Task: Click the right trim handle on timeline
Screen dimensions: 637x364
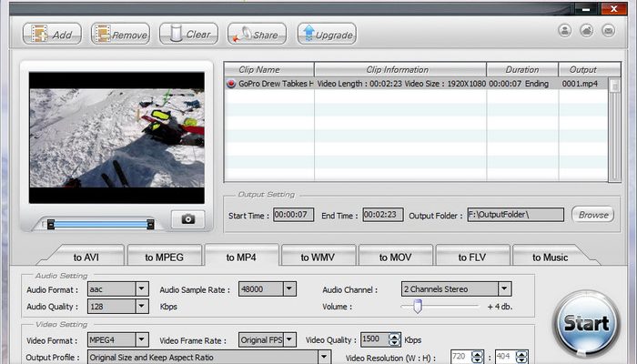Action: [150, 224]
